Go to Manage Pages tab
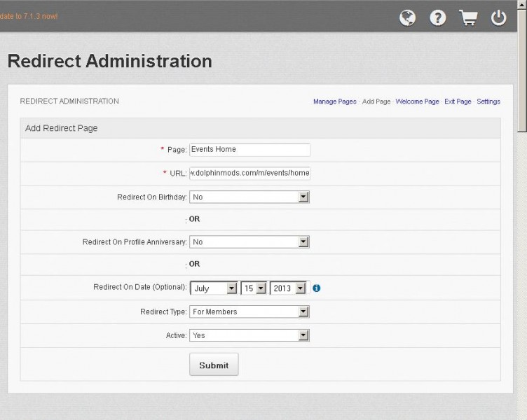Image resolution: width=527 pixels, height=420 pixels. click(x=335, y=101)
